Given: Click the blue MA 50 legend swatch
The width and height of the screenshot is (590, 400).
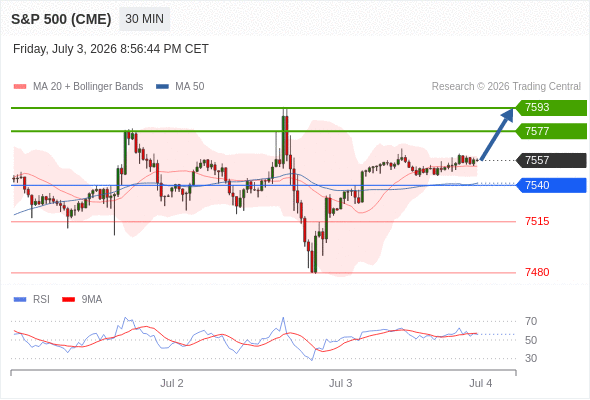Looking at the screenshot, I should click(x=162, y=87).
